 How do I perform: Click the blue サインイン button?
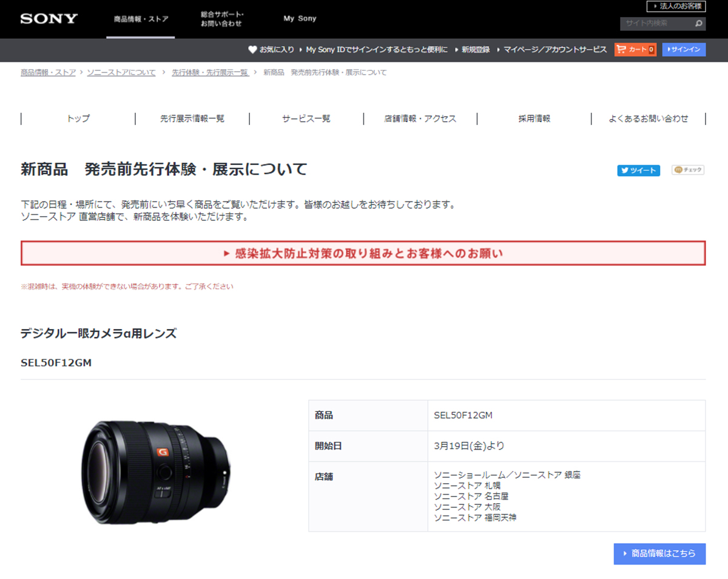pos(684,50)
